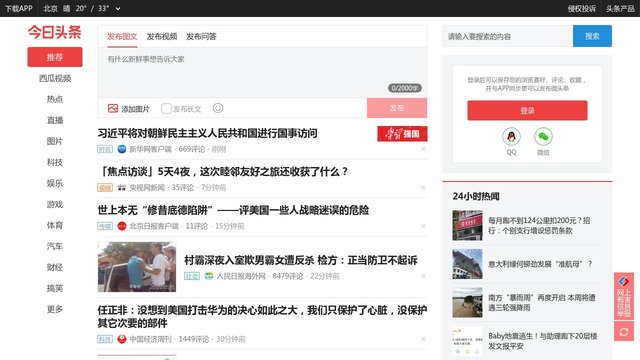Expand 更多 in the left category list
Image resolution: width=640 pixels, height=360 pixels.
55,309
